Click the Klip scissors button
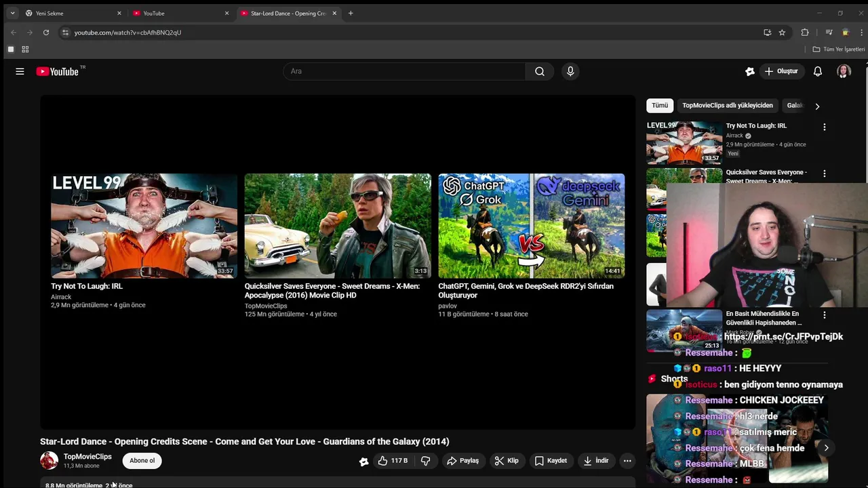 507,461
